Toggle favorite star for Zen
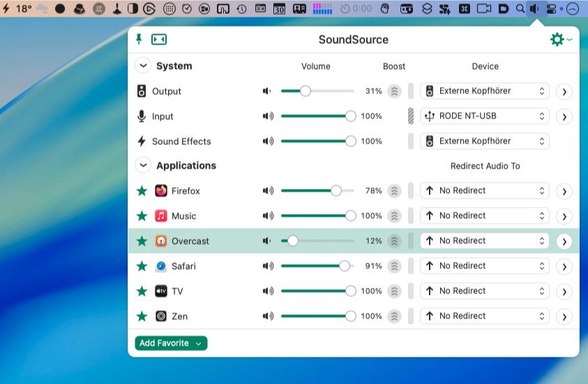588x384 pixels. tap(142, 316)
